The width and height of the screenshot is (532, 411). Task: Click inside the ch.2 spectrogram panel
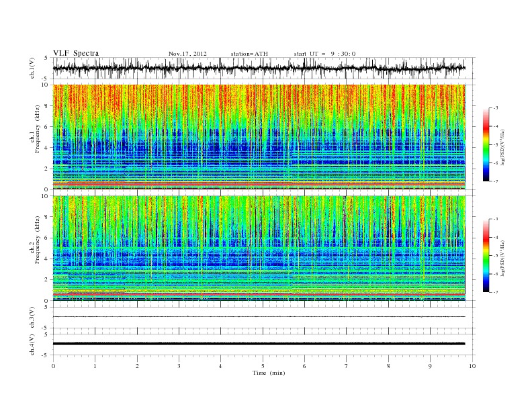tap(259, 248)
